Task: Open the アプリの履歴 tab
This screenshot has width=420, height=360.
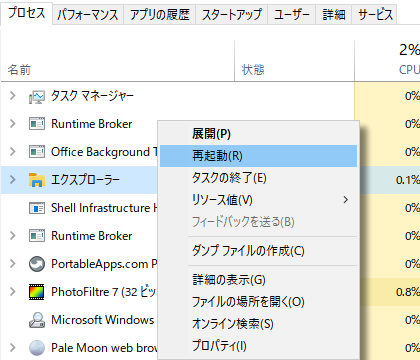Action: 160,15
